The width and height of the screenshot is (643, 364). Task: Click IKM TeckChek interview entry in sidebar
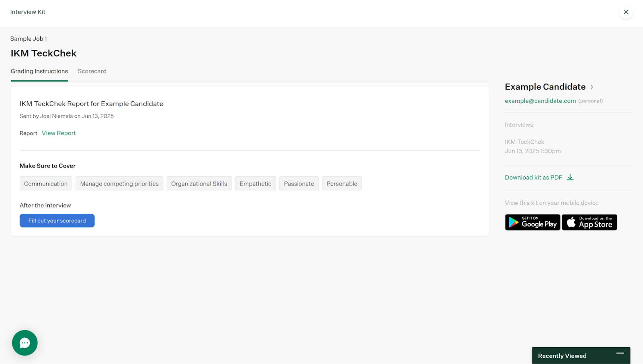(x=524, y=142)
